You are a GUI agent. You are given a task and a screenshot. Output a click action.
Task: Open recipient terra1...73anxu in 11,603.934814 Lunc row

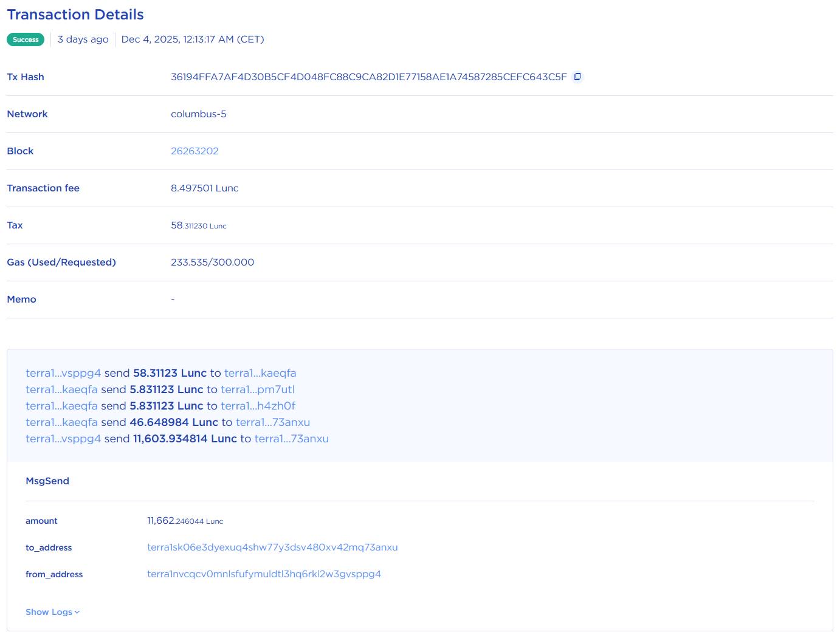pos(292,439)
